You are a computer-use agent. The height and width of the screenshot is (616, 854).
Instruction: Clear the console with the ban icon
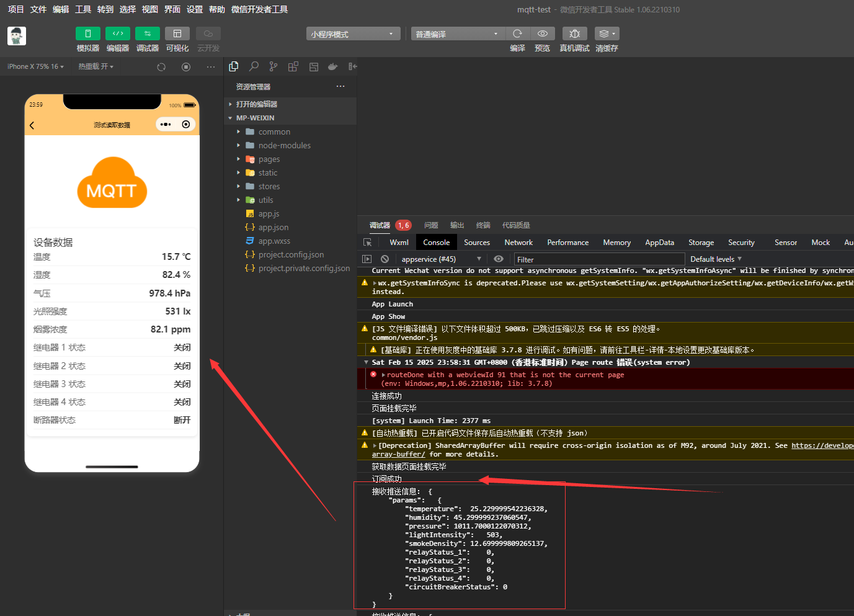(x=385, y=259)
